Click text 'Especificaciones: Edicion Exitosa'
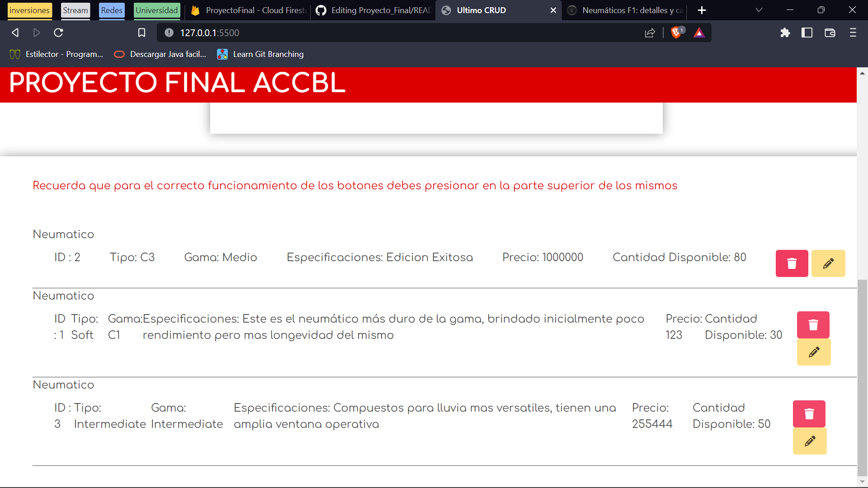This screenshot has width=868, height=488. 380,257
